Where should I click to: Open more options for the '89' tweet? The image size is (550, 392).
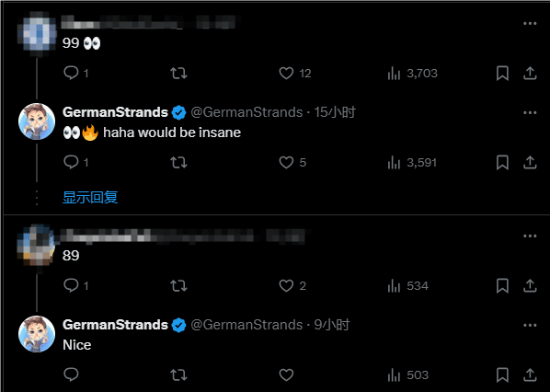530,236
